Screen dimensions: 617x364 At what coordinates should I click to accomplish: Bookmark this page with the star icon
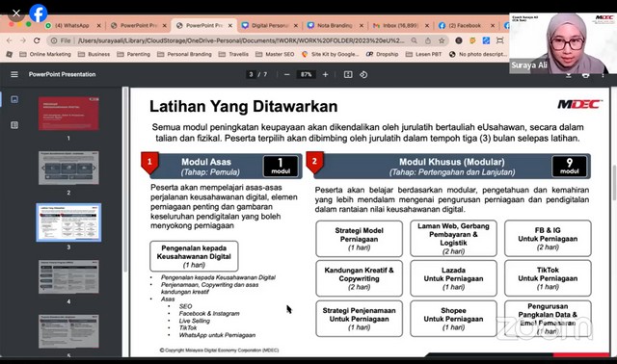coord(442,40)
